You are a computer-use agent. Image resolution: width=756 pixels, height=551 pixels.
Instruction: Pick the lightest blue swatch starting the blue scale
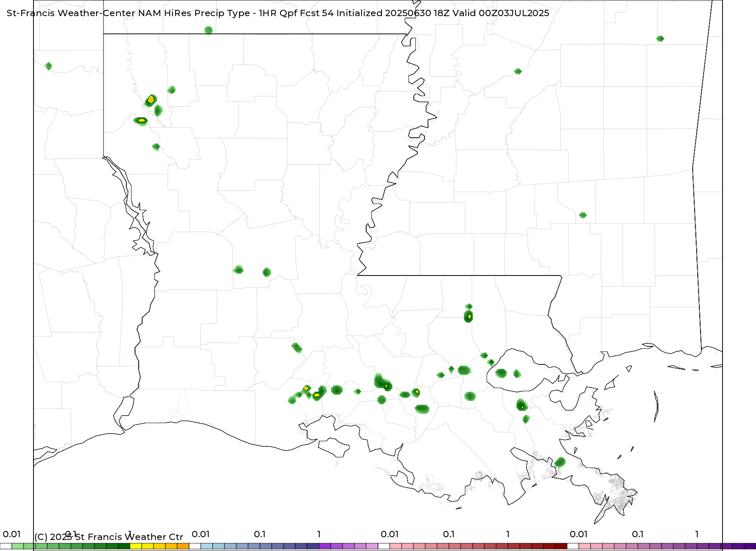[x=207, y=546]
